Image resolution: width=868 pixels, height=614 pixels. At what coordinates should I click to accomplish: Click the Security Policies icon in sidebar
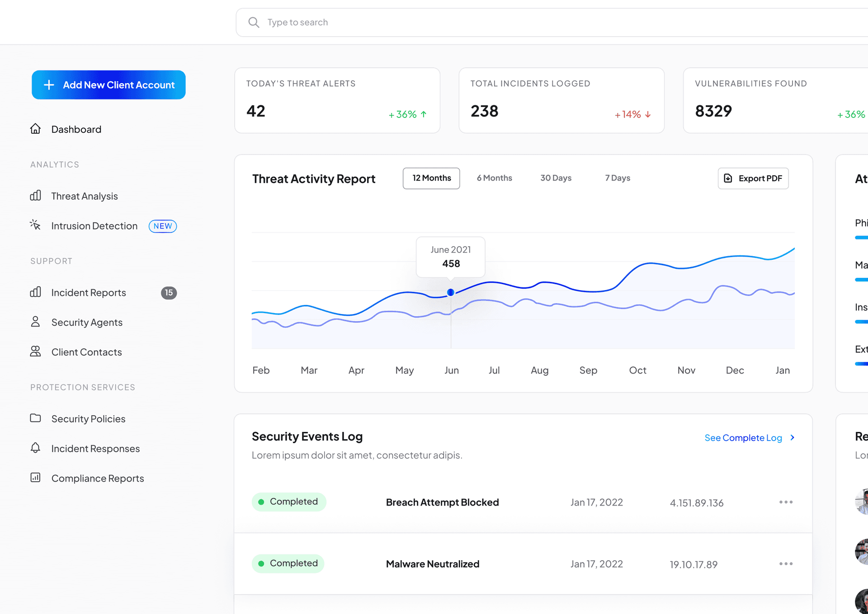(x=36, y=418)
